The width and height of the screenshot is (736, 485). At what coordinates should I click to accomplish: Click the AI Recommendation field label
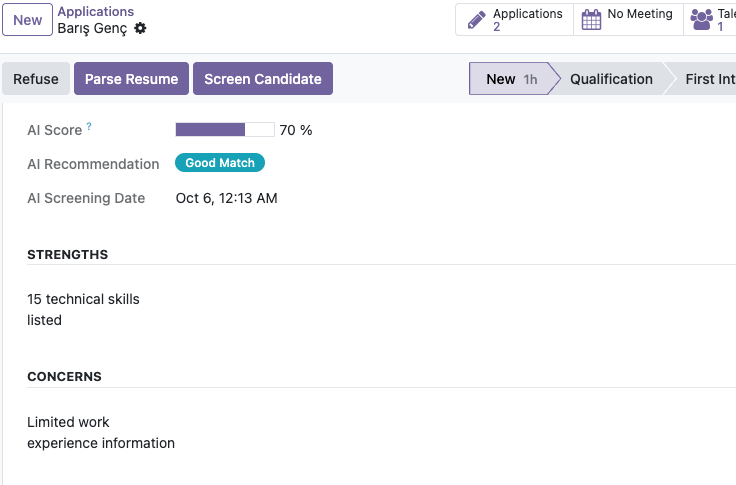pos(93,164)
